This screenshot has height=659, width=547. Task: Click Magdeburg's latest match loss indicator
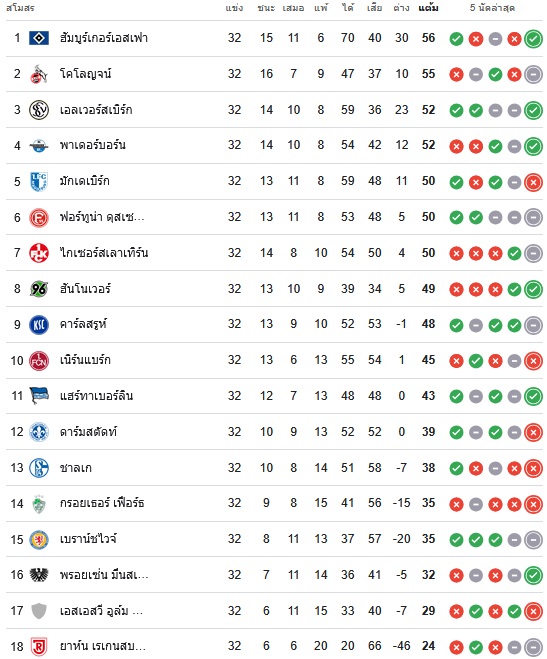pos(533,182)
